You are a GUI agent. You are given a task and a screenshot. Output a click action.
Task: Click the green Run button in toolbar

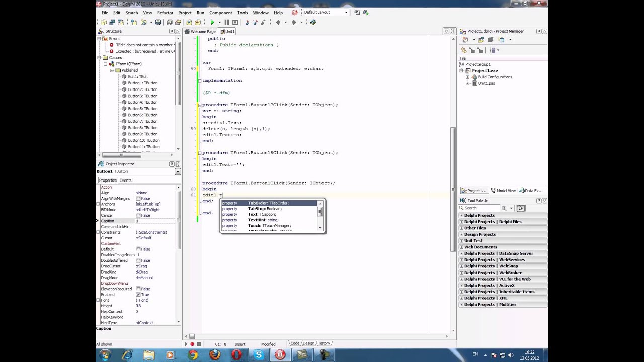(212, 22)
